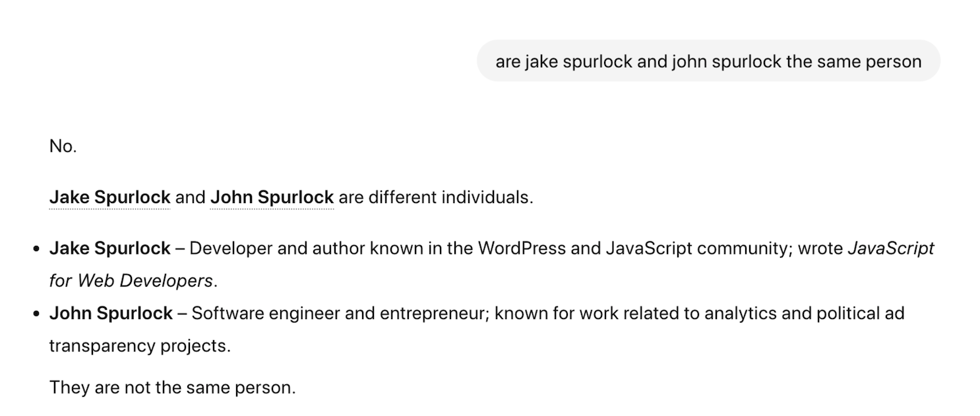The image size is (980, 416).
Task: Open the underlined John Spurlock entity link
Action: pos(272,197)
